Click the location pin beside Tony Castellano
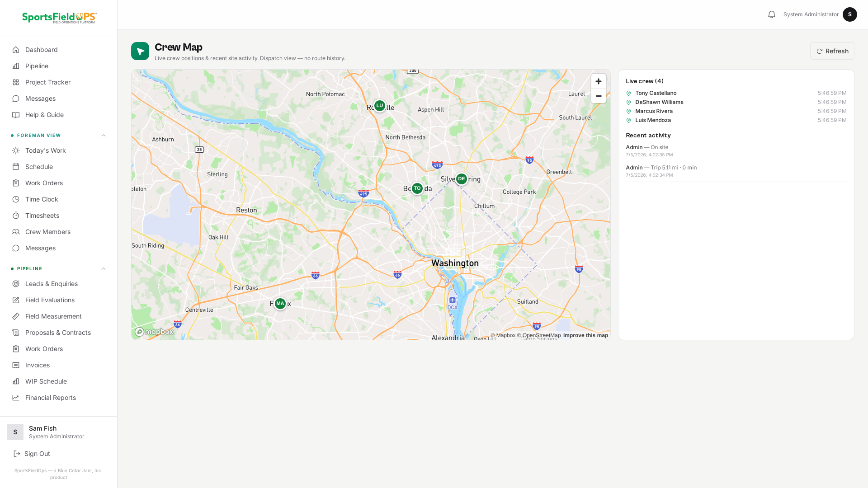This screenshot has width=868, height=488. pos(628,93)
